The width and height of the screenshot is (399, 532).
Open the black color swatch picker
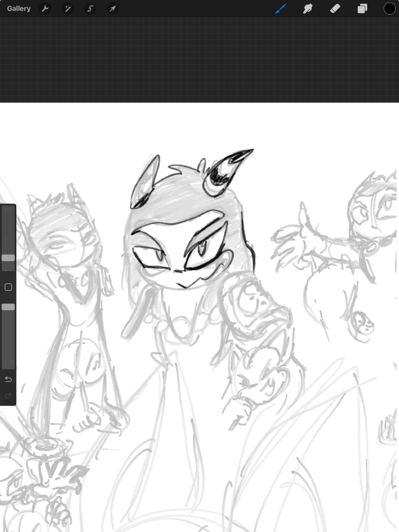[x=389, y=9]
